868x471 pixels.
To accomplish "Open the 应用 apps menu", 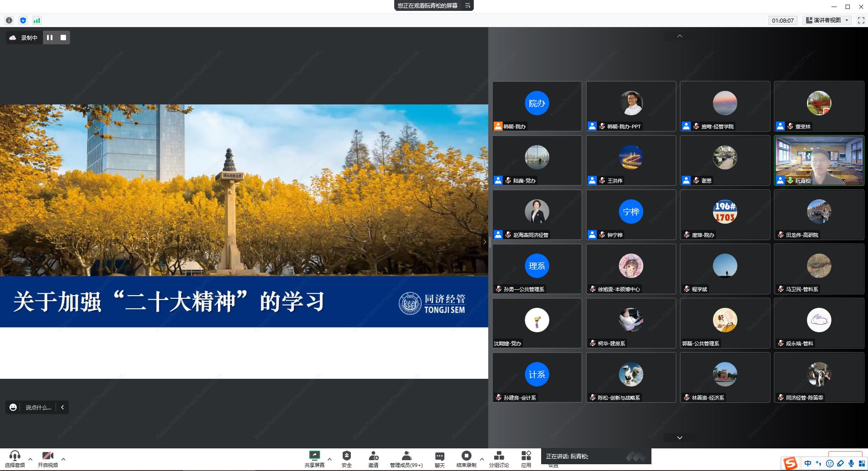I will 526,459.
